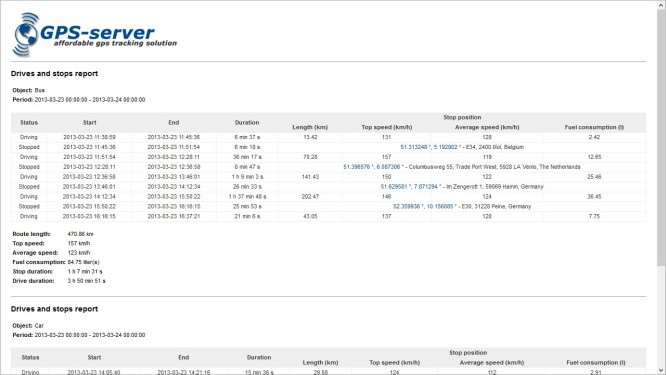Click the End column header in the Bus table

(174, 122)
